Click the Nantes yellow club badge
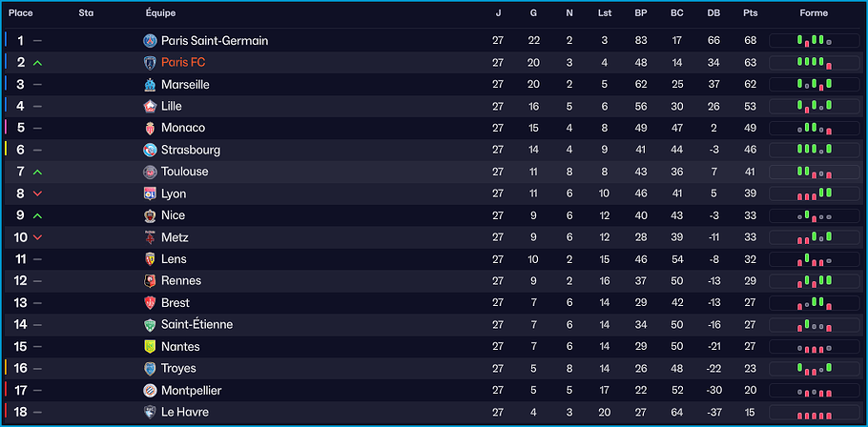Screen dimensions: 868x427 (150, 347)
